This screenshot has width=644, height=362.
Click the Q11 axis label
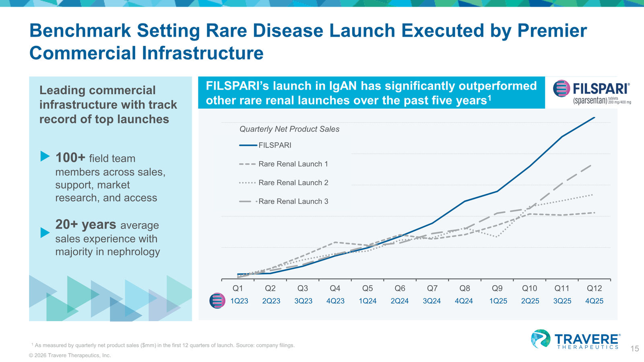point(562,288)
